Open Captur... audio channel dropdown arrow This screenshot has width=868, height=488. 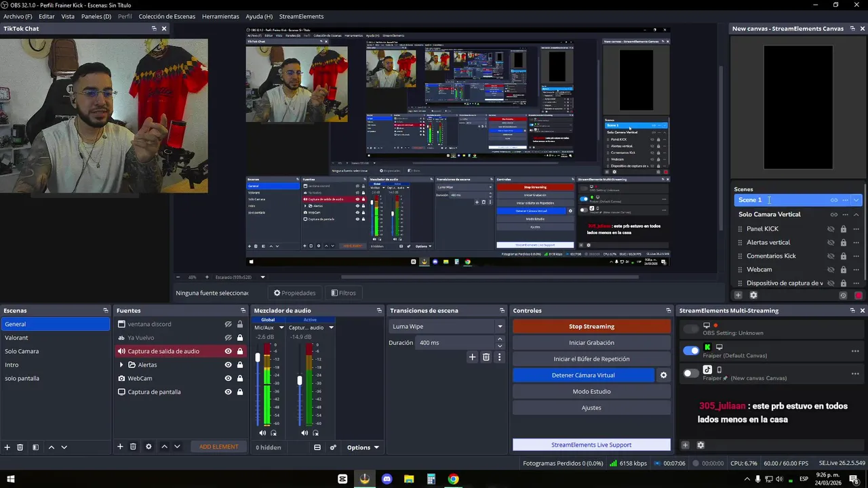click(x=331, y=327)
